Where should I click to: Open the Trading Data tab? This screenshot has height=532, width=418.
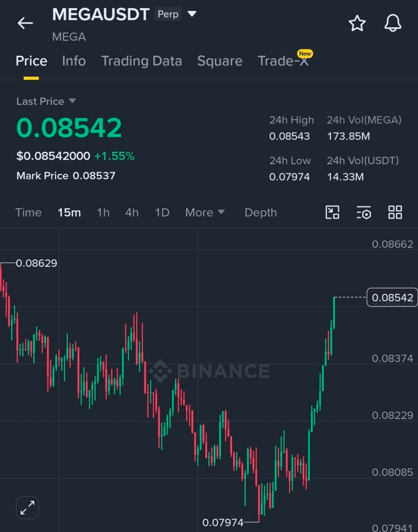[x=141, y=61]
